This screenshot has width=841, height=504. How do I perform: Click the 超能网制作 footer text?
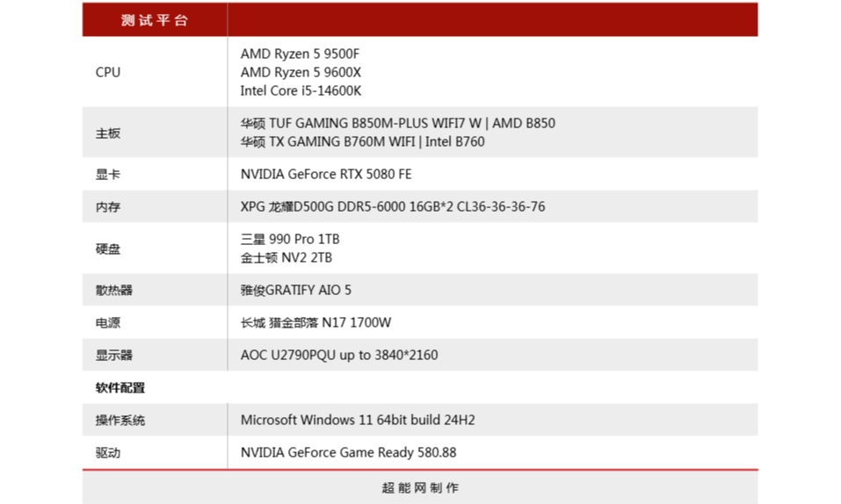pos(420,487)
